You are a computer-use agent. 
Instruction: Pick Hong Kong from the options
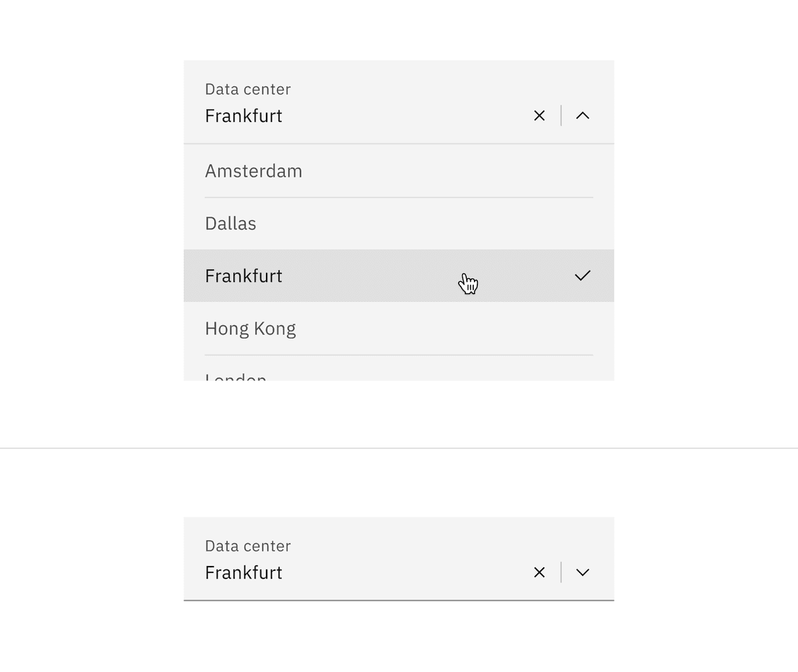(398, 328)
